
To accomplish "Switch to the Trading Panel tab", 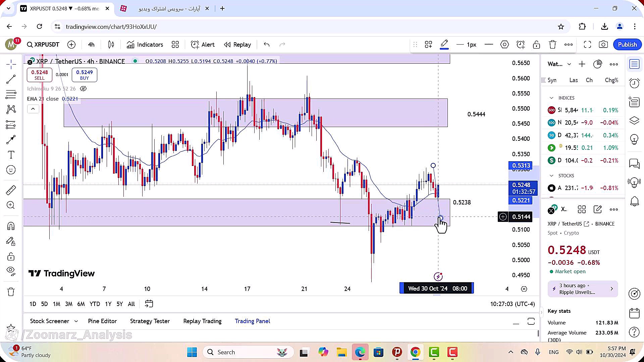I will [x=252, y=321].
